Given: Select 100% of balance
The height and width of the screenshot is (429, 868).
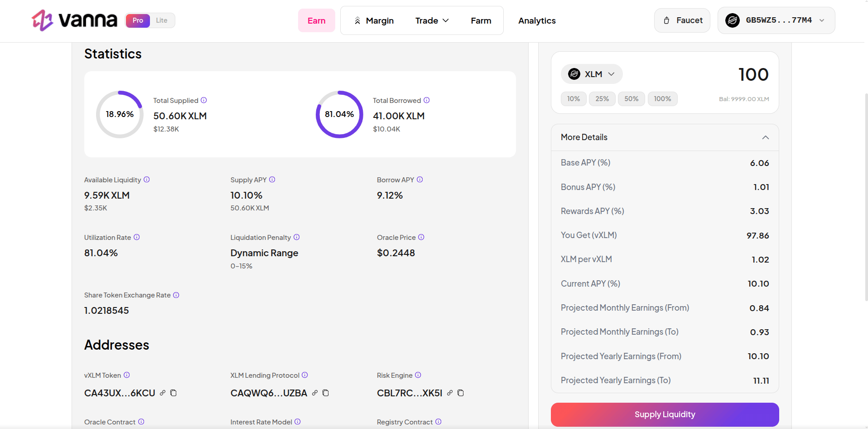Looking at the screenshot, I should pos(662,99).
